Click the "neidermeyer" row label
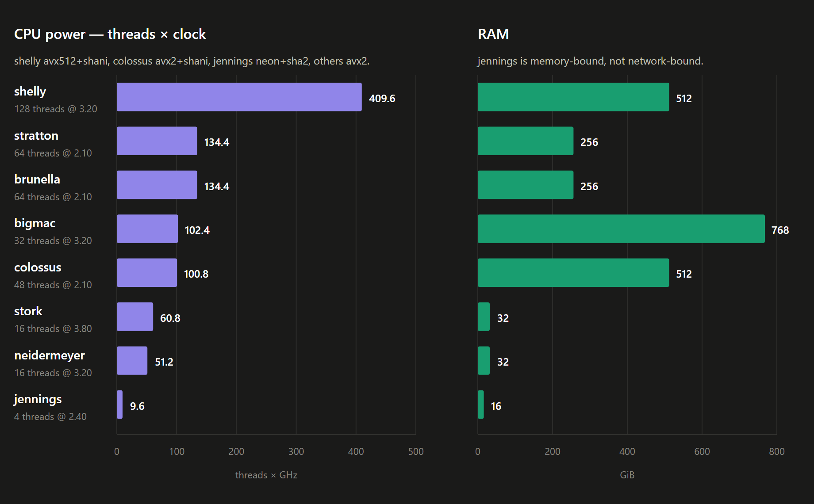 point(50,355)
